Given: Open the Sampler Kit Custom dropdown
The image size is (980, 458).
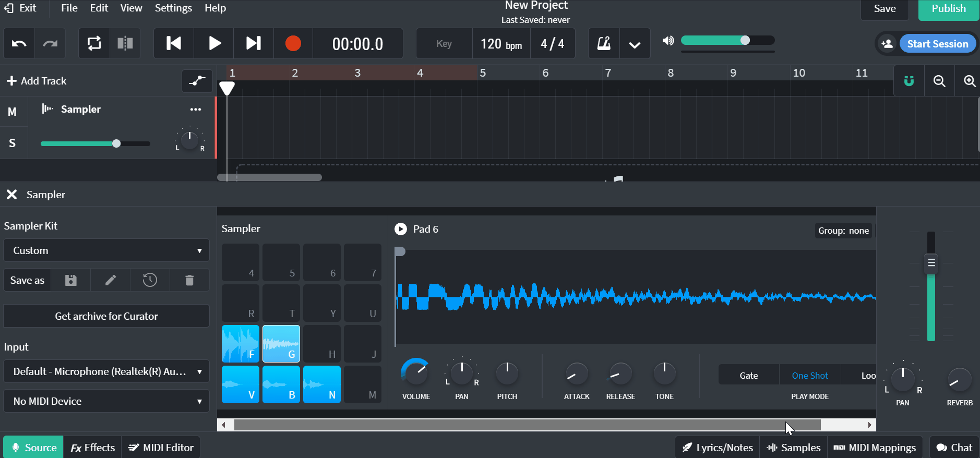Looking at the screenshot, I should [106, 250].
